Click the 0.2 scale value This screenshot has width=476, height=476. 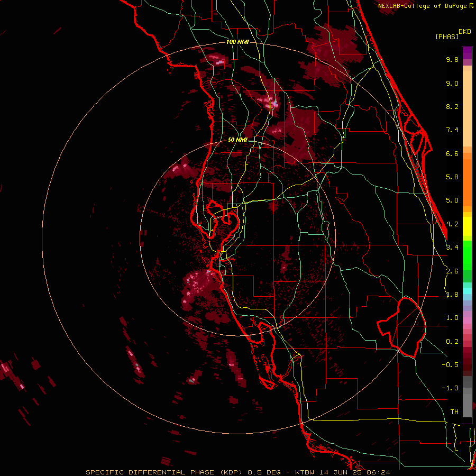(452, 342)
